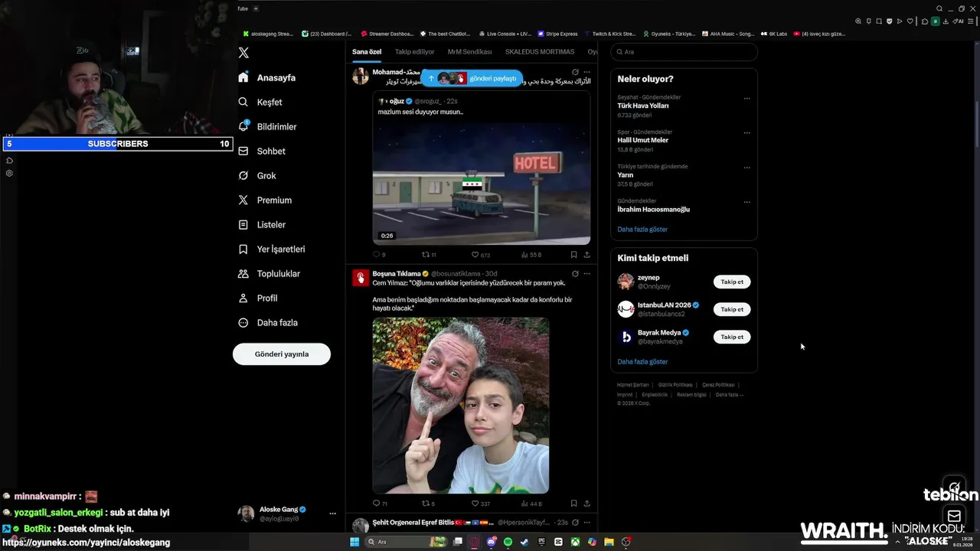
Task: Repost oğuz's hotel video post
Action: [x=429, y=255]
